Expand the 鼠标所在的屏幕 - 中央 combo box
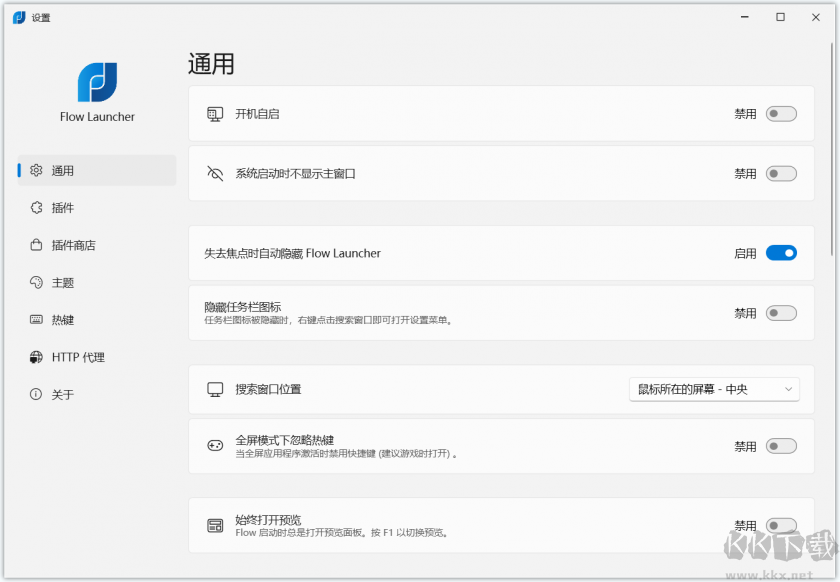The width and height of the screenshot is (840, 582). pos(714,389)
